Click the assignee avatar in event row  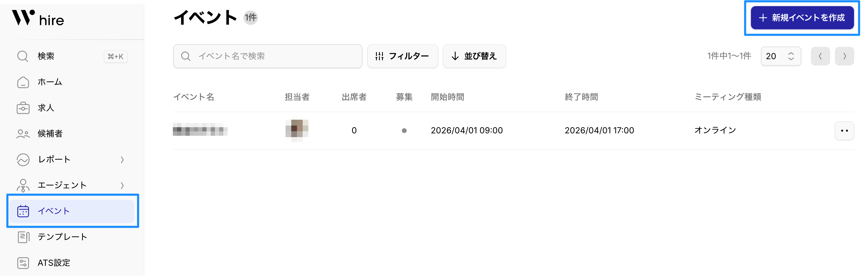(x=297, y=130)
